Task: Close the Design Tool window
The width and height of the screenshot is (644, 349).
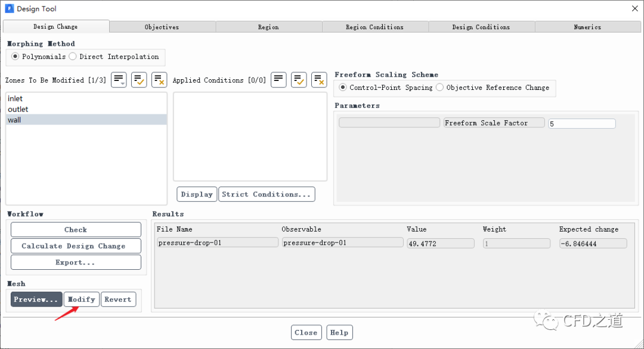Action: tap(634, 8)
